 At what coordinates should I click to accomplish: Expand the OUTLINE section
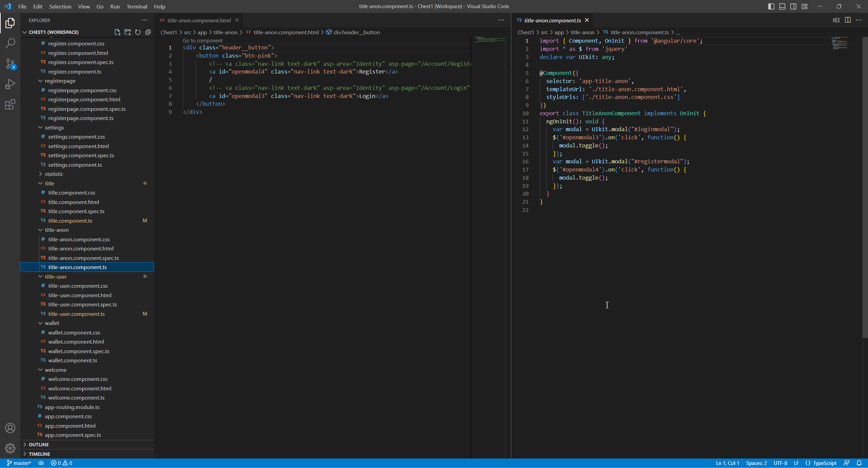click(39, 444)
